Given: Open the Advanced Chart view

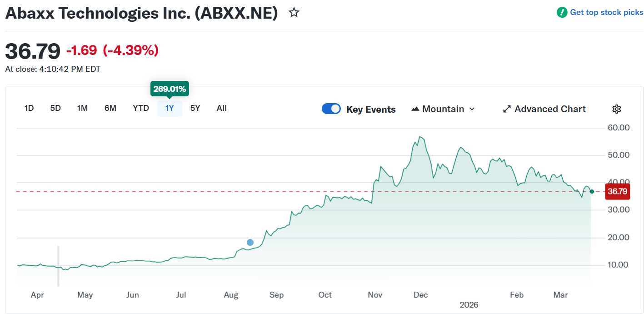Looking at the screenshot, I should click(x=550, y=109).
